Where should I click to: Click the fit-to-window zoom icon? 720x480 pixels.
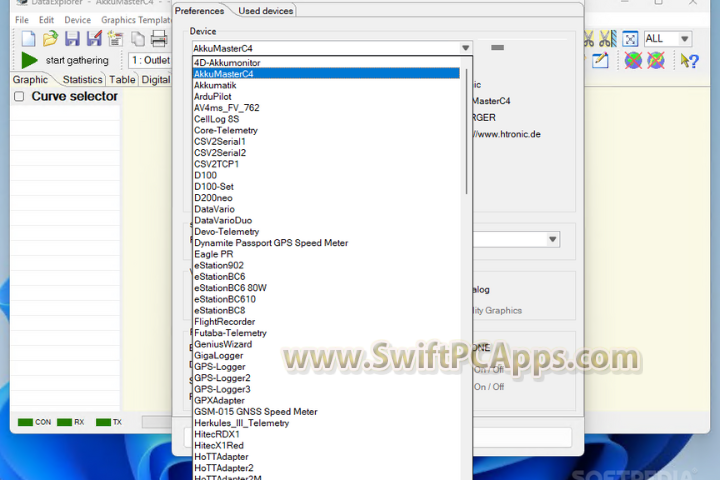[x=630, y=39]
